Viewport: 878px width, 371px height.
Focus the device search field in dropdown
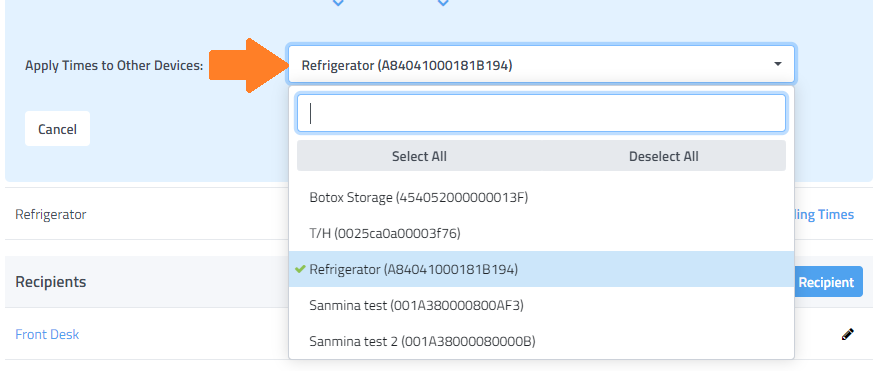point(541,114)
